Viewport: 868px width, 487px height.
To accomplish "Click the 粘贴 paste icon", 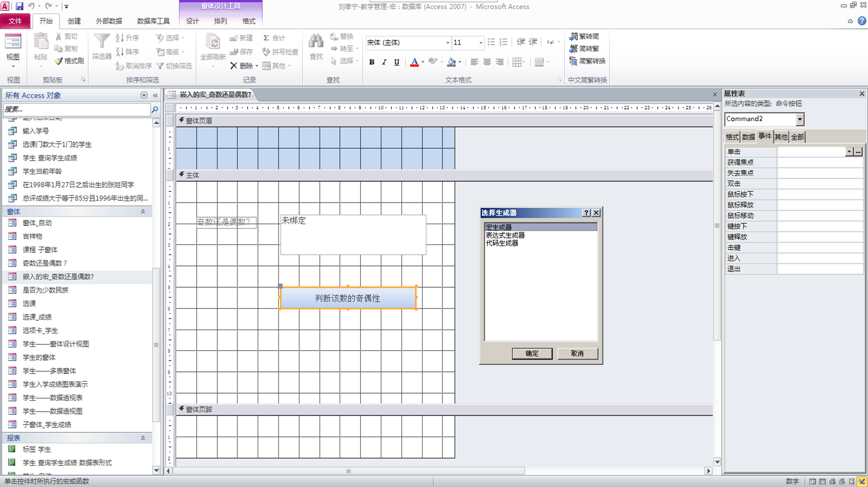I will pos(41,42).
